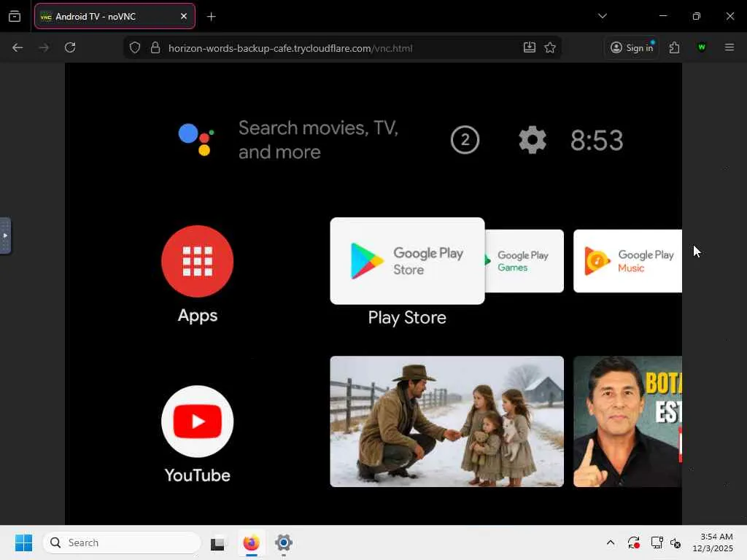The image size is (747, 560).
Task: Click the URL address bar text
Action: click(290, 48)
